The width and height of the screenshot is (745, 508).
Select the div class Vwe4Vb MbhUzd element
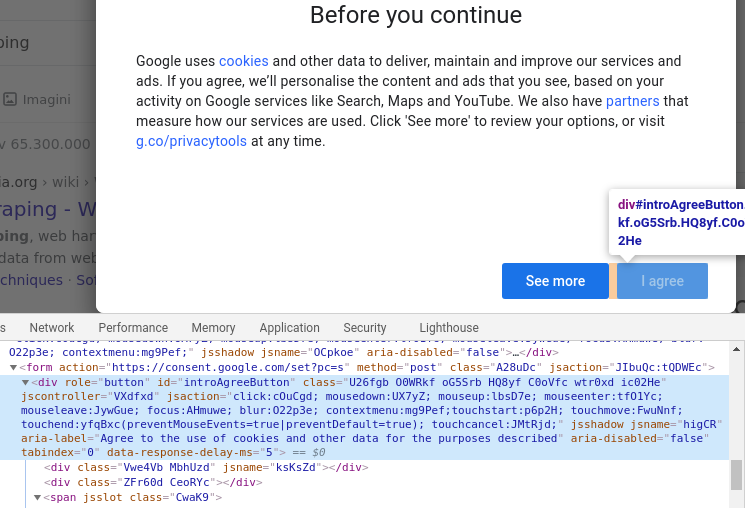coord(206,468)
